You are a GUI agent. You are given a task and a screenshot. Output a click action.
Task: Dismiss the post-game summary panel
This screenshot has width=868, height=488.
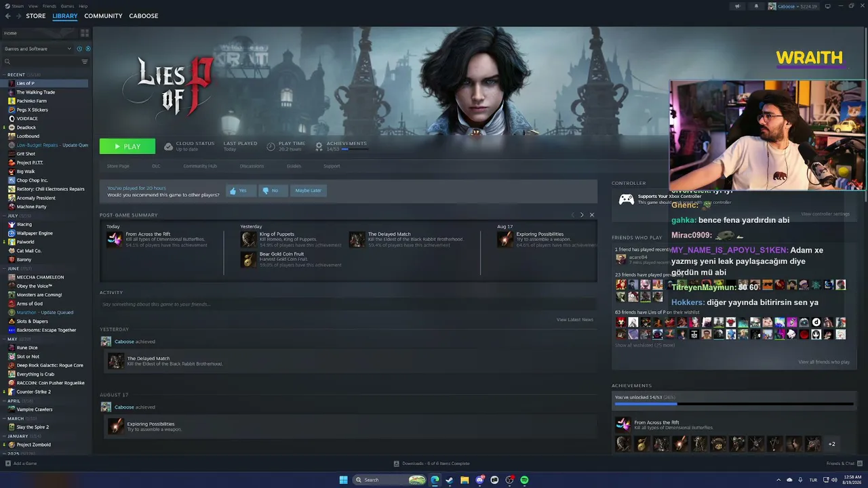coord(592,215)
